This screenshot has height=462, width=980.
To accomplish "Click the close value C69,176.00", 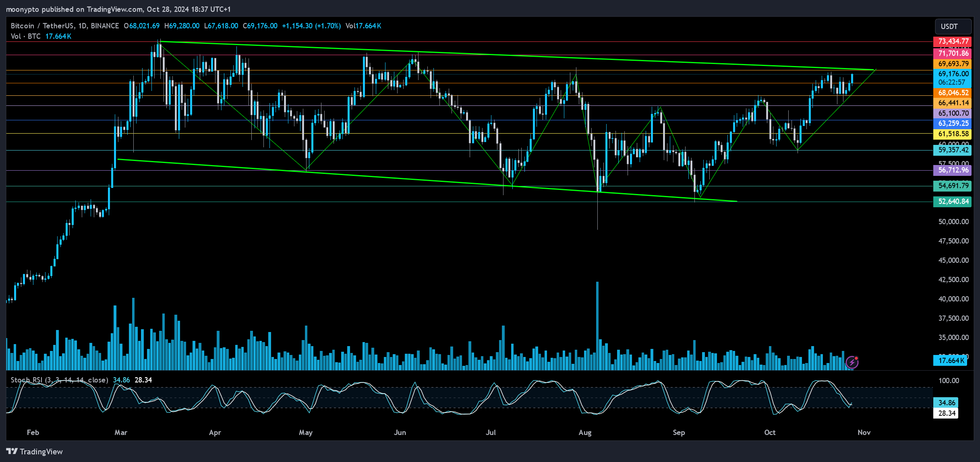I will (x=260, y=26).
